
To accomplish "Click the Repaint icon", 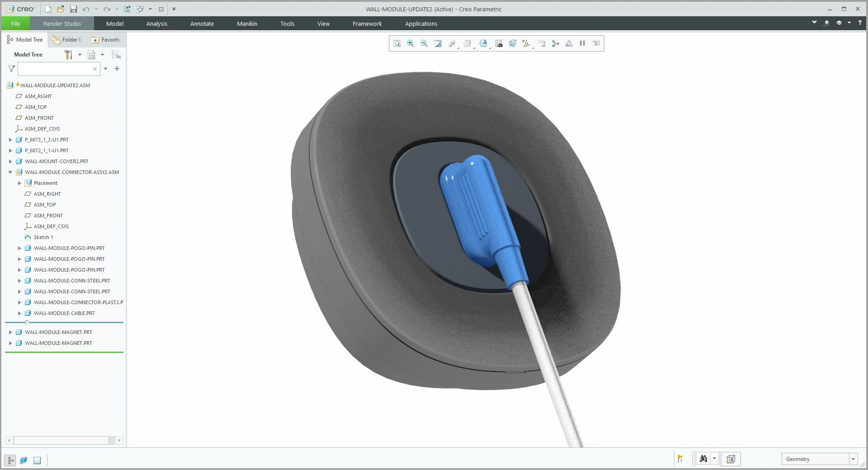I will coord(438,43).
